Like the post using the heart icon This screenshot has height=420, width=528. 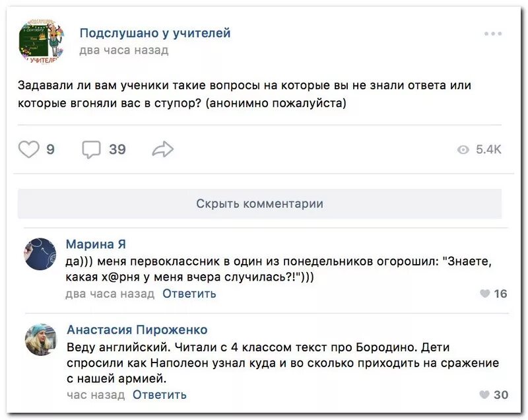[x=28, y=150]
